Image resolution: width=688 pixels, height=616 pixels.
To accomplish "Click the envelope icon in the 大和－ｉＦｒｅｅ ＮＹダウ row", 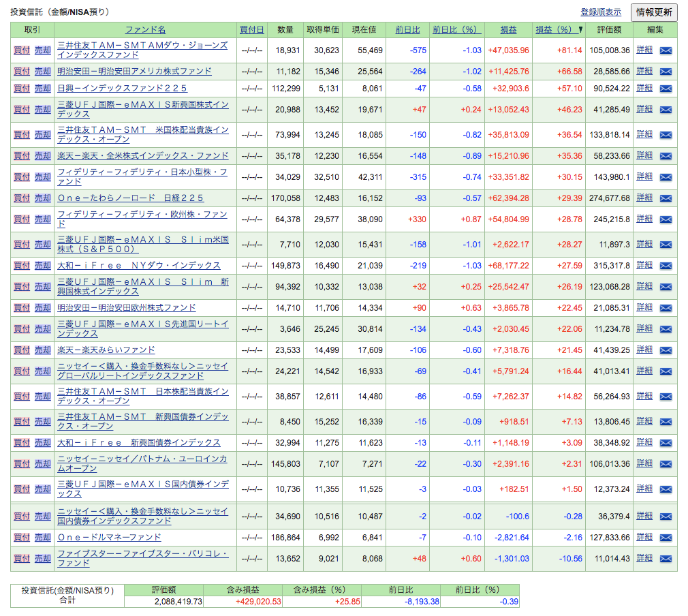I will pos(666,266).
